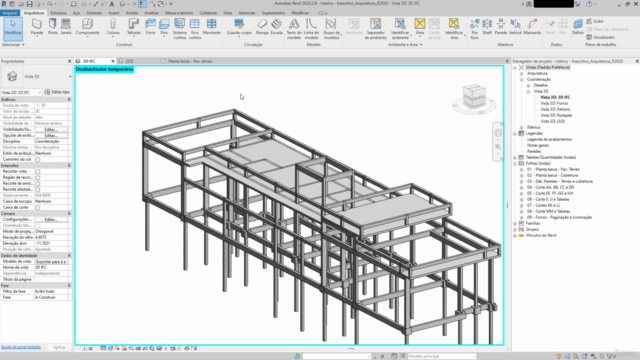Open the Selecionar panel dropdown
The height and width of the screenshot is (360, 640).
[x=13, y=44]
